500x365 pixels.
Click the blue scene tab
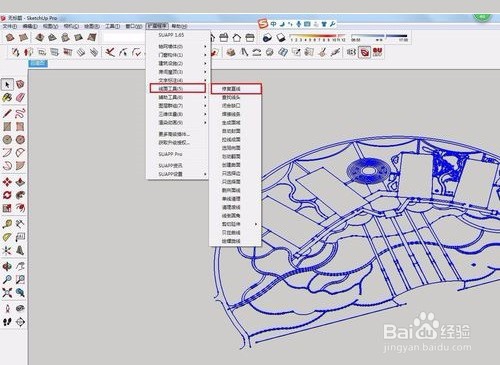pos(38,63)
